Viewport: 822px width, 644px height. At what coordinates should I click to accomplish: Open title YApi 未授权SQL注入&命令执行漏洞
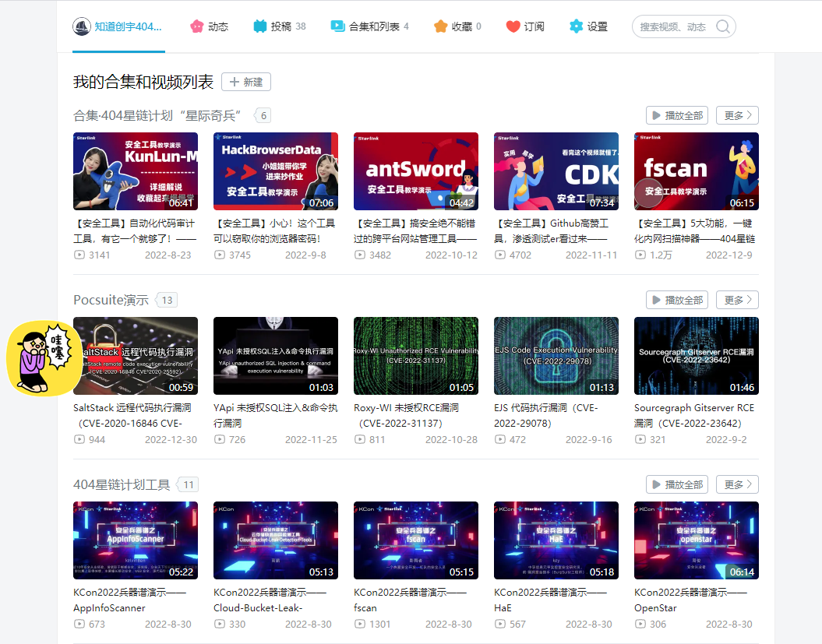276,416
